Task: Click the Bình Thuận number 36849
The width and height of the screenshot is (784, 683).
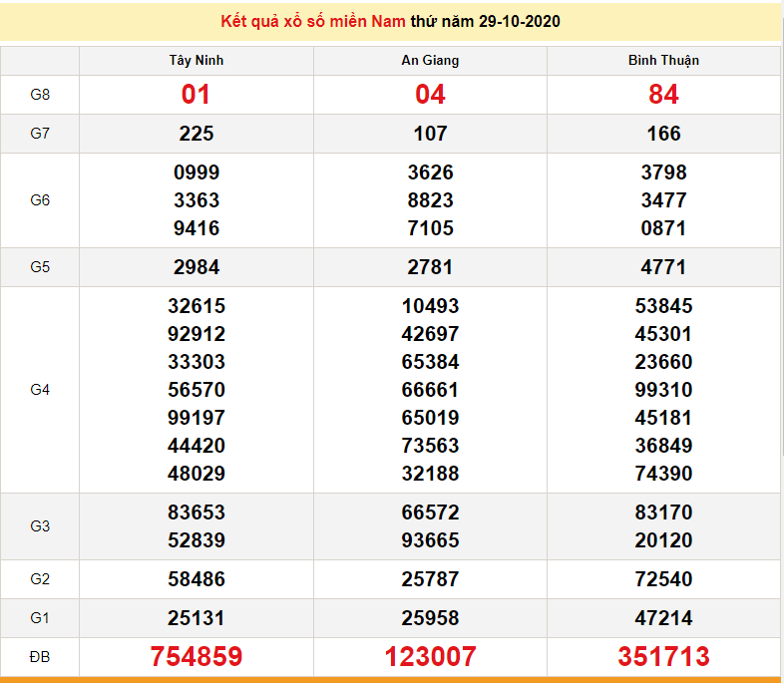Action: tap(663, 446)
